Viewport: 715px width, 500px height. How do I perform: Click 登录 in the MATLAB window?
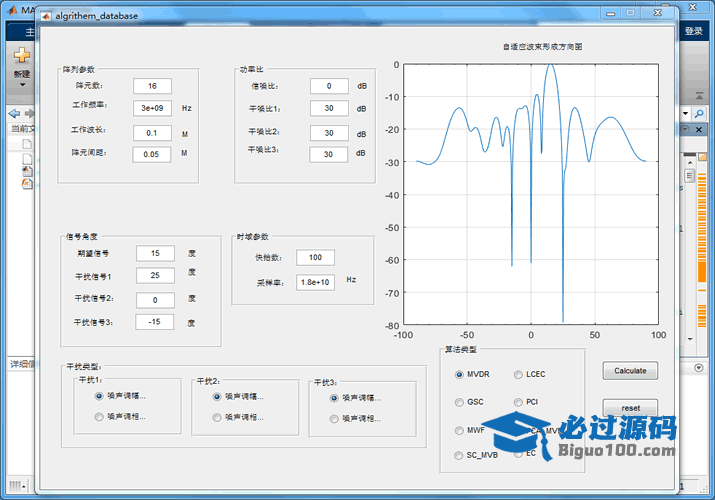coord(694,31)
